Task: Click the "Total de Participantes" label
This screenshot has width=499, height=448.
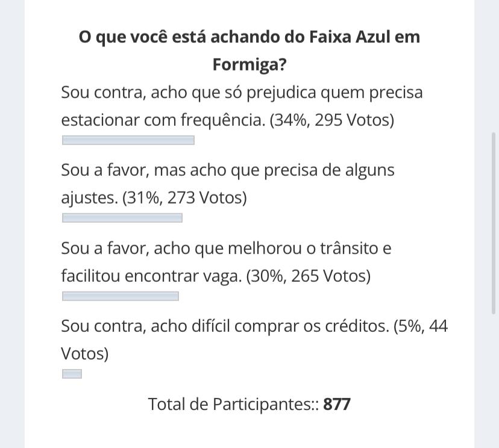Action: [x=233, y=404]
